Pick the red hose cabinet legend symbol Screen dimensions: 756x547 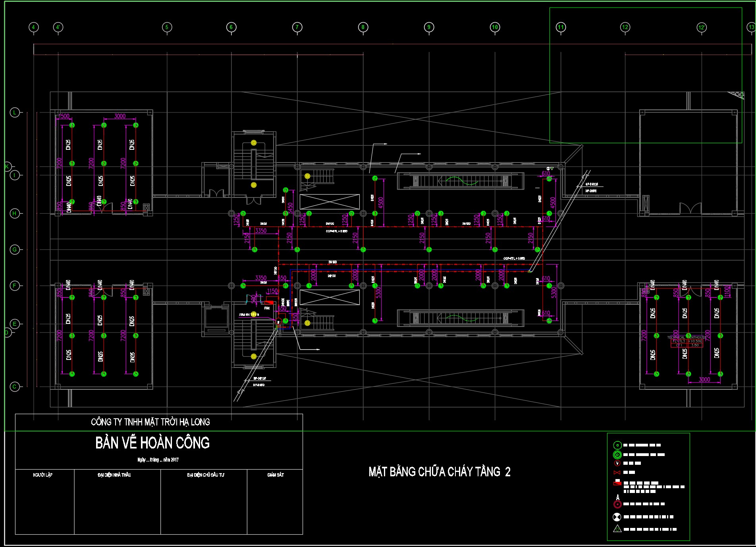[617, 483]
